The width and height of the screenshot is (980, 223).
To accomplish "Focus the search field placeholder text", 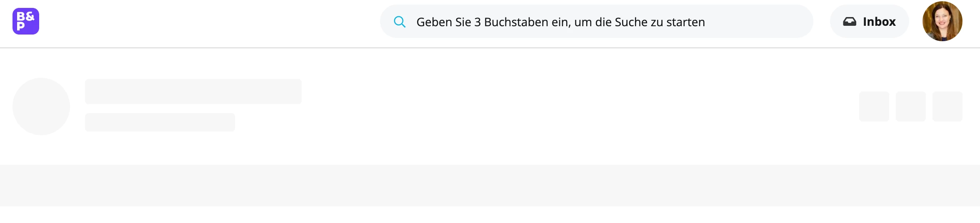I will point(560,22).
